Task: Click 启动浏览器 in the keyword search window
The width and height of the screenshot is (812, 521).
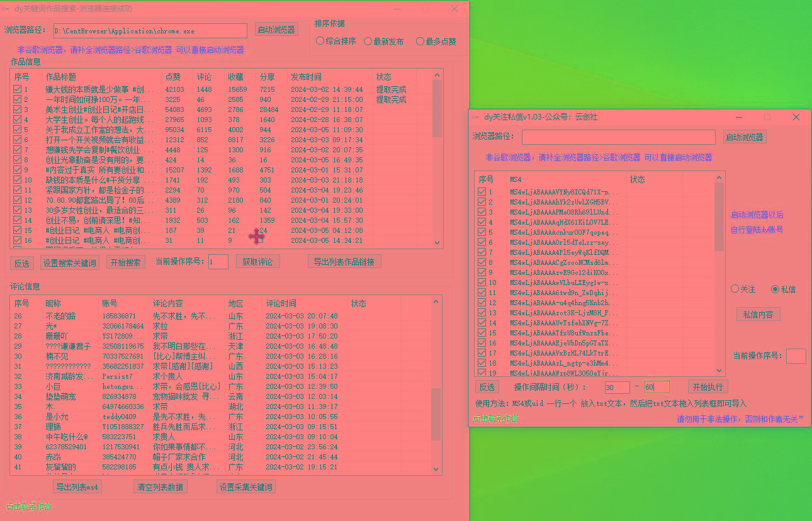Action: pos(276,29)
